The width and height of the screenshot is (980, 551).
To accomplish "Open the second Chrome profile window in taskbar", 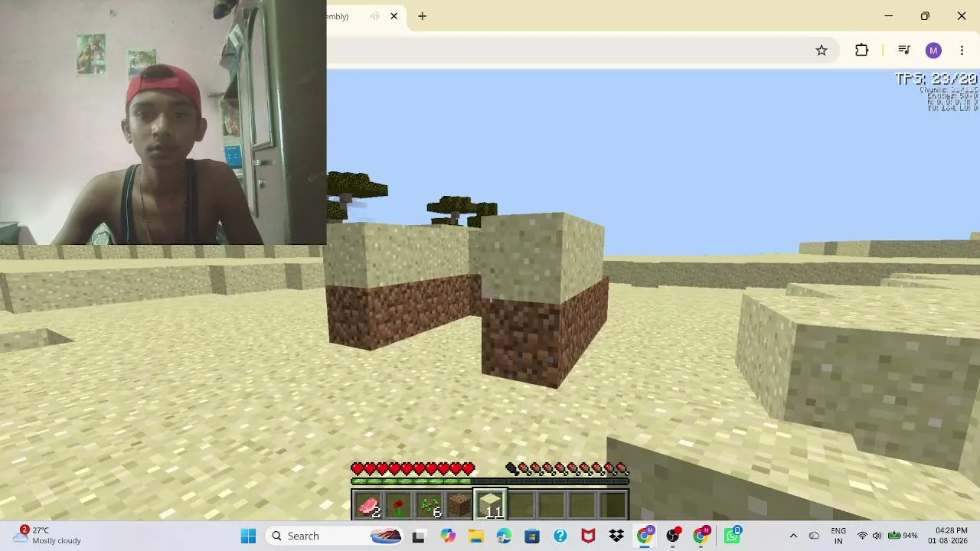I will 702,536.
